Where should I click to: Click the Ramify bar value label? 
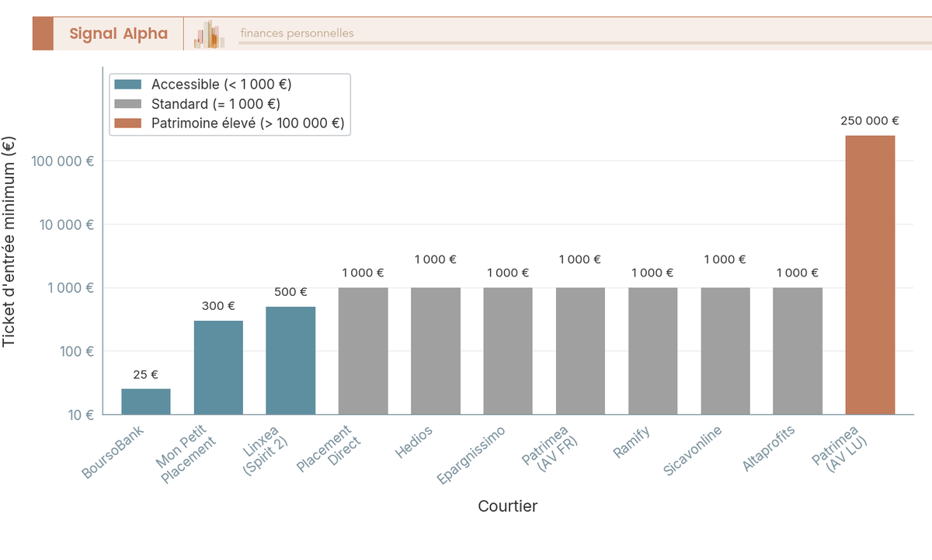[653, 273]
